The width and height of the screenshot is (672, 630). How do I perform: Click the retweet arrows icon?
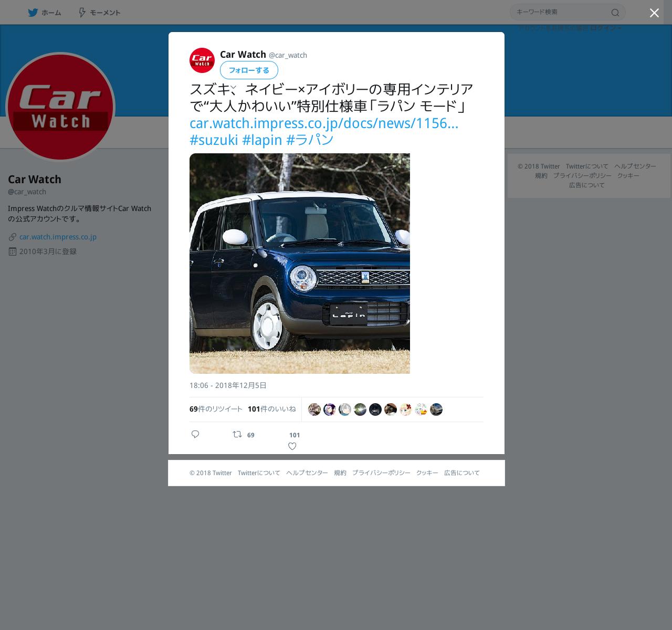point(237,434)
